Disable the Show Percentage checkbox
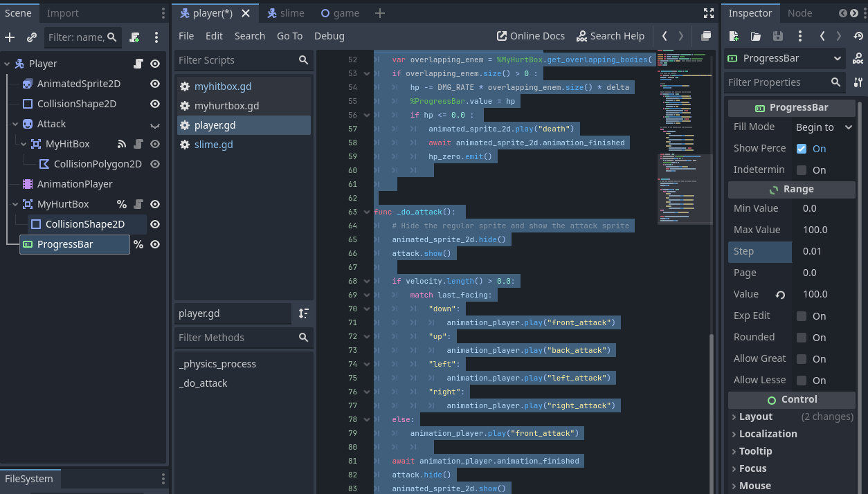The image size is (868, 494). [x=802, y=149]
